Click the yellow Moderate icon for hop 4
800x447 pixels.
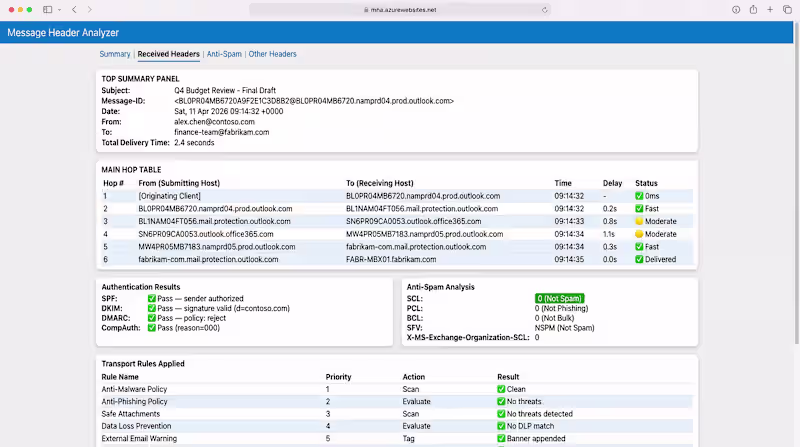(639, 234)
